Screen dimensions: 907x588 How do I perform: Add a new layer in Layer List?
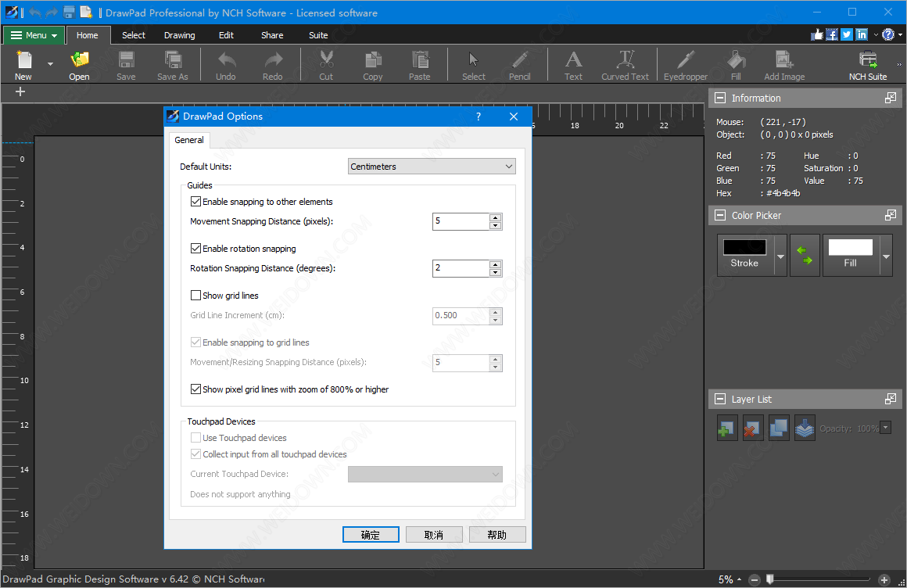[x=727, y=428]
